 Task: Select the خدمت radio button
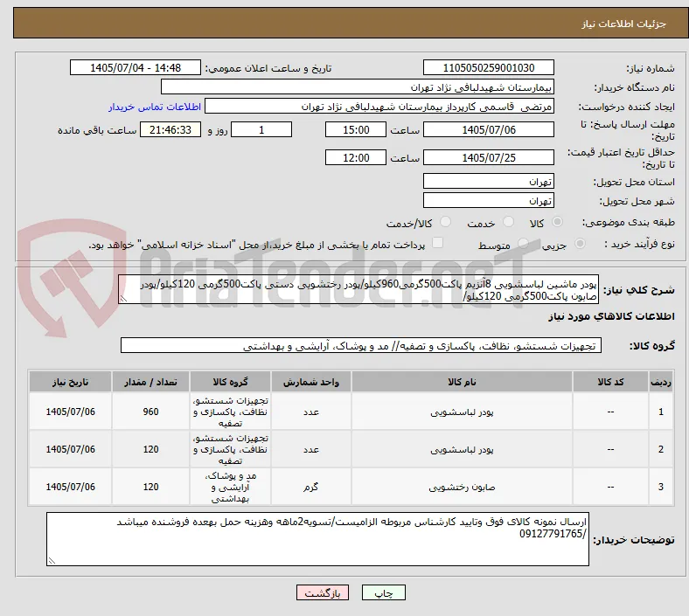(508, 222)
